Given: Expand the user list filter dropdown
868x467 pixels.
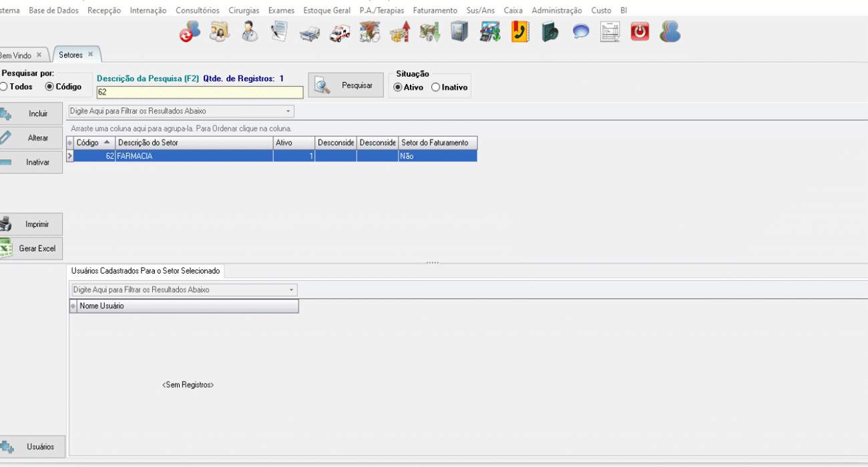Looking at the screenshot, I should tap(291, 290).
